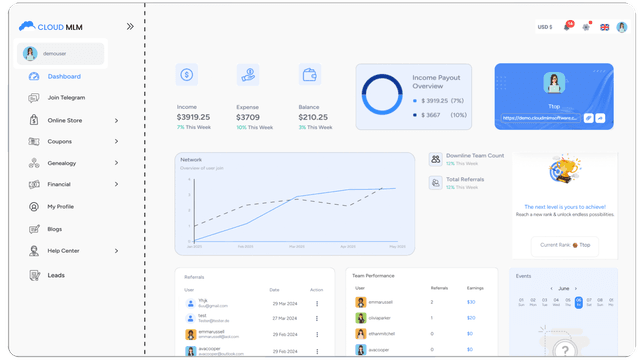
Task: Click the Total Referrals icon
Action: click(x=436, y=182)
